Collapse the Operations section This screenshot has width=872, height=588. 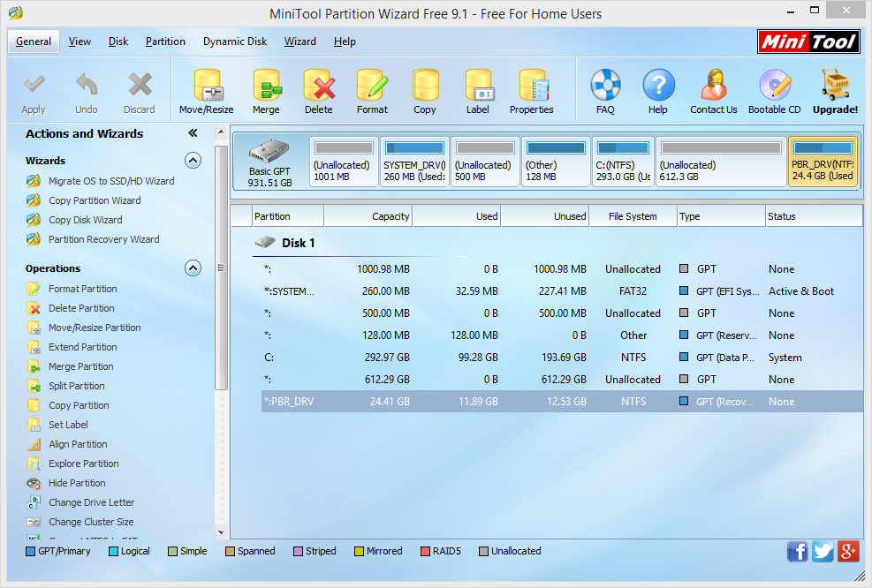[193, 268]
